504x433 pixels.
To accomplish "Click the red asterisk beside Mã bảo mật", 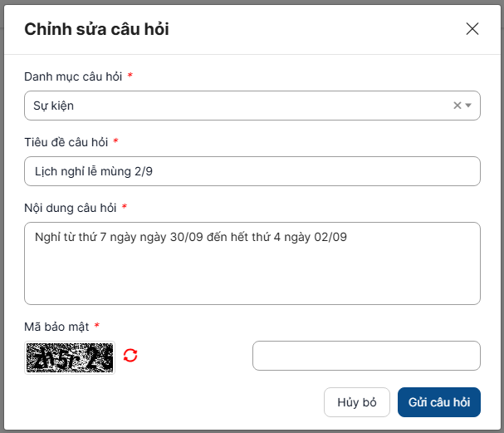I will coord(96,326).
